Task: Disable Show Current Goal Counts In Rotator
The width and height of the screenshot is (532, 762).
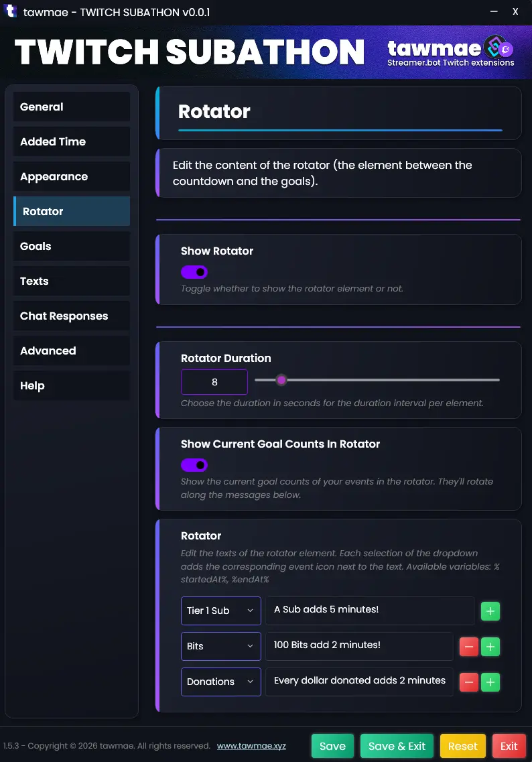Action: click(194, 465)
